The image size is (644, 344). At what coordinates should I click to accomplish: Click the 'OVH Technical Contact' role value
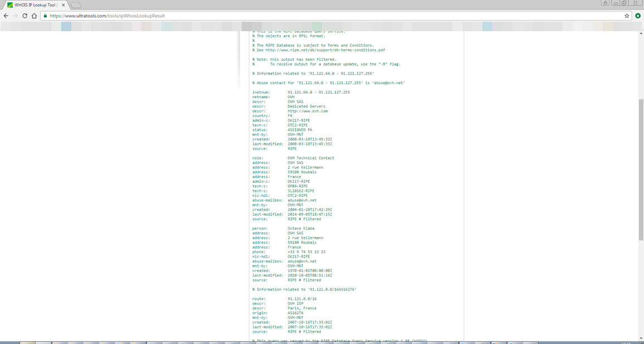[311, 158]
